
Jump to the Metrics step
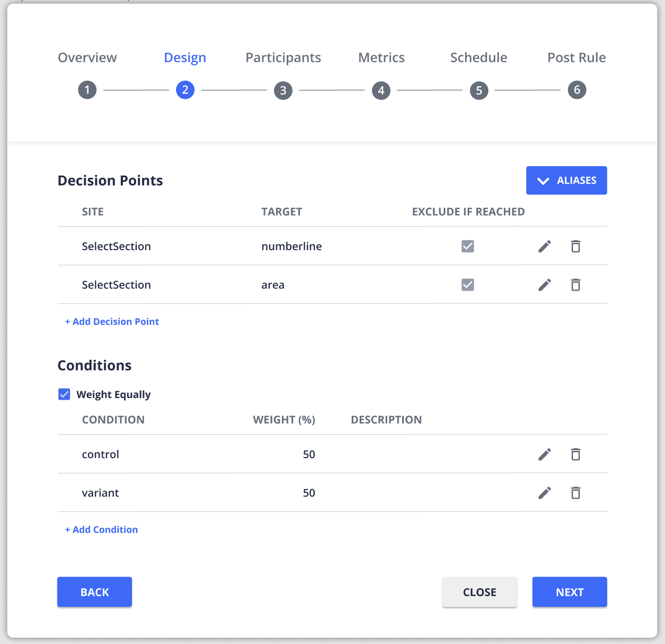pos(381,90)
